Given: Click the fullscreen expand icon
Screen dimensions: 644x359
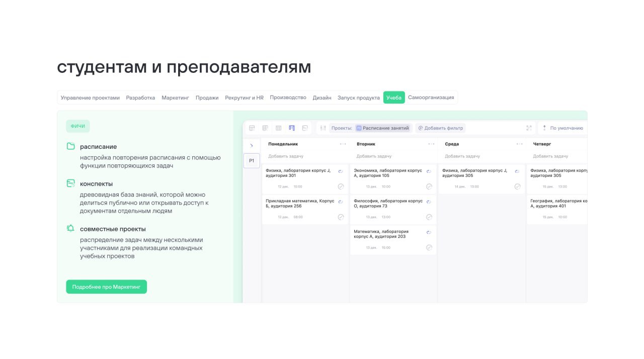Looking at the screenshot, I should [529, 128].
